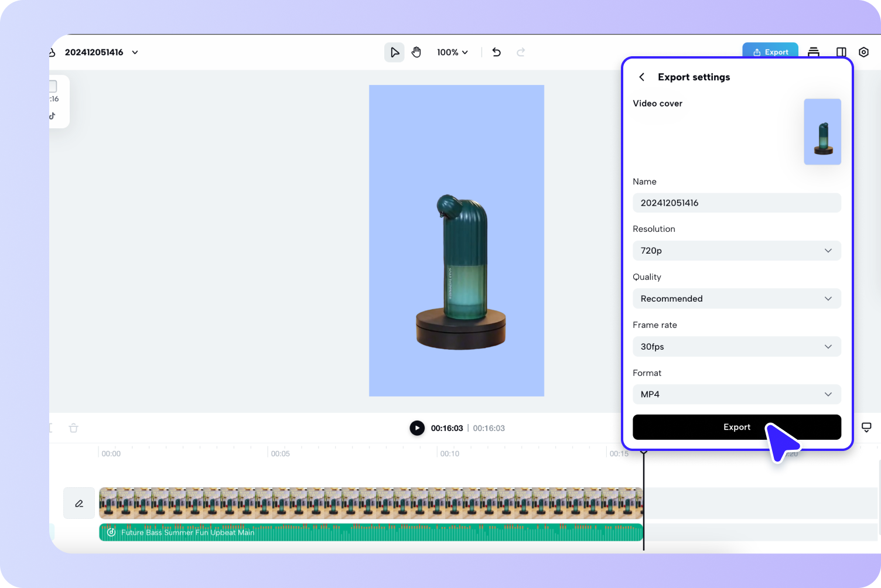
Task: Select the pointer select tool
Action: tap(394, 52)
